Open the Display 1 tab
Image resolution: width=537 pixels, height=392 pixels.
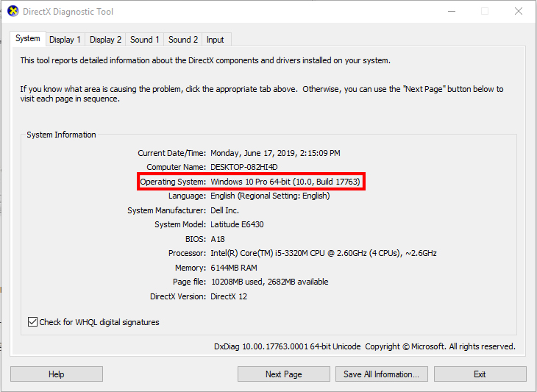[65, 40]
